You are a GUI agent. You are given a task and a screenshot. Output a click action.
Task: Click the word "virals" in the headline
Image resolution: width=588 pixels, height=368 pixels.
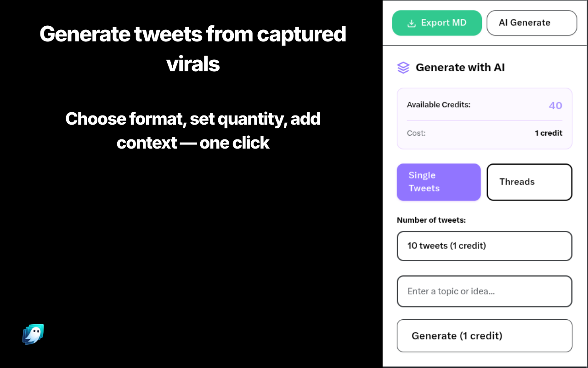point(193,64)
